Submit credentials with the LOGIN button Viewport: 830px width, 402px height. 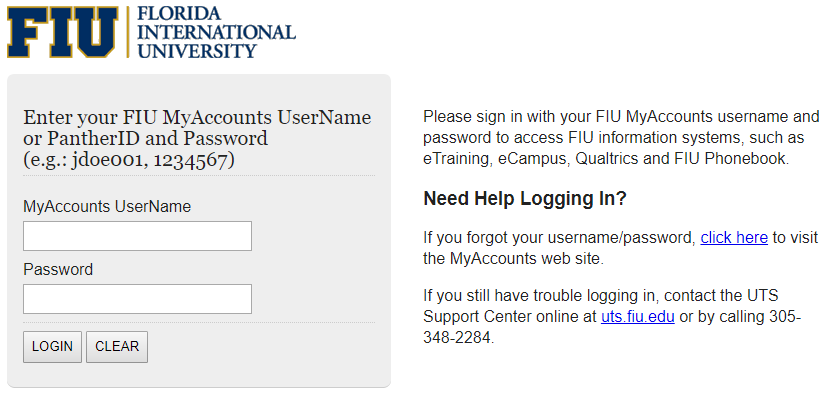52,347
